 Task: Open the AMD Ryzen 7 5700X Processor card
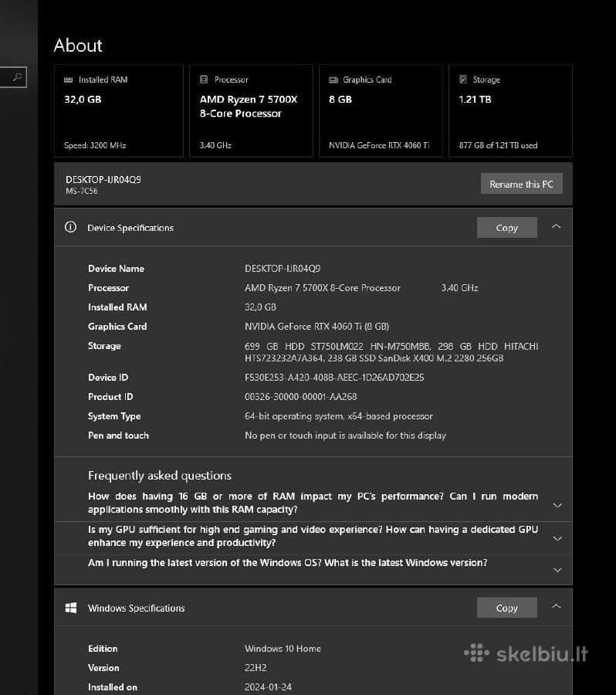(252, 110)
